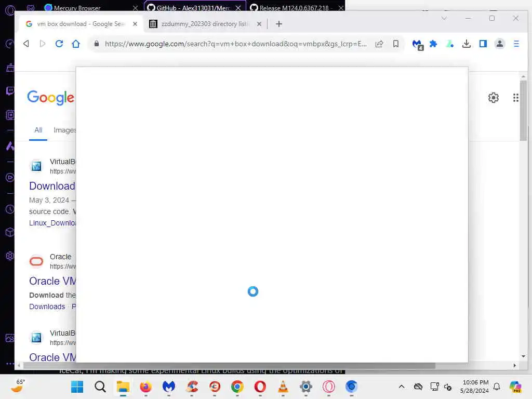Select the All search filter tab
532x399 pixels.
[38, 130]
